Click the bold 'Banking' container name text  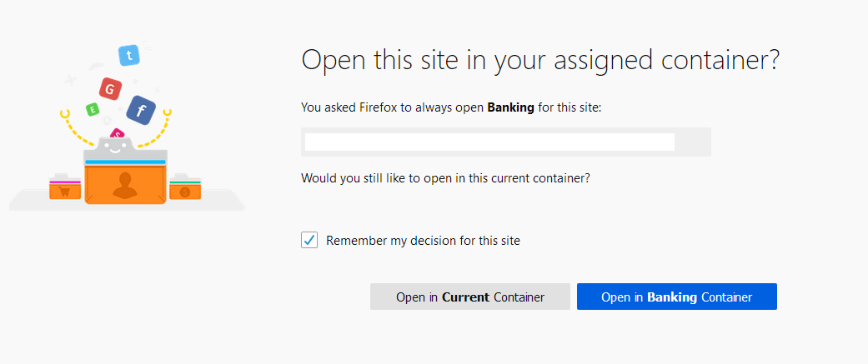(x=511, y=107)
